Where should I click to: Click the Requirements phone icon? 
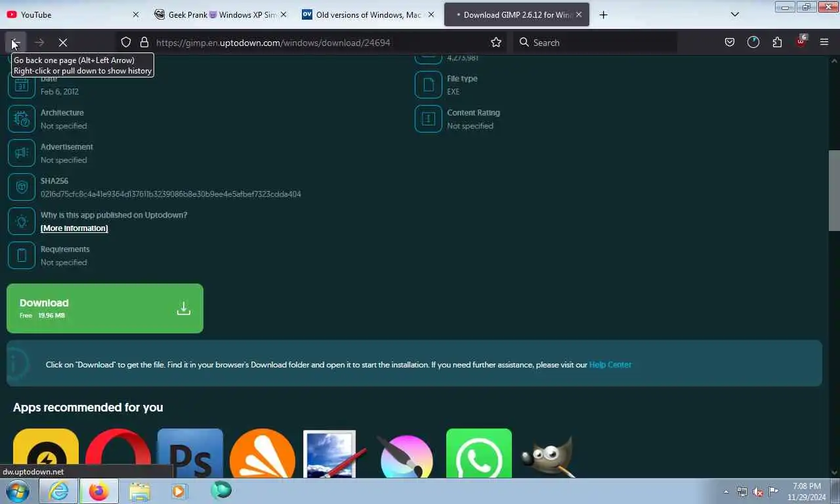pyautogui.click(x=22, y=255)
